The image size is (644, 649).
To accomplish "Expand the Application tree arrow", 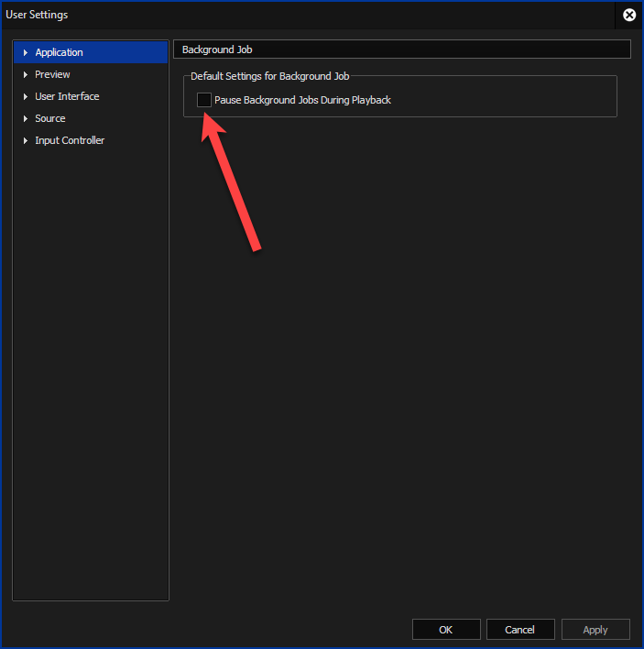I will click(26, 52).
